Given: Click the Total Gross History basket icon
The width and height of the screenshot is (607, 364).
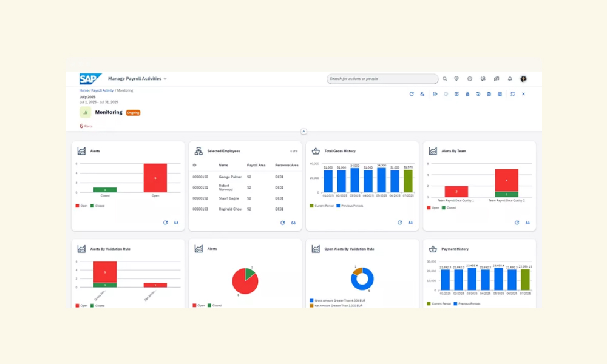Looking at the screenshot, I should [316, 151].
